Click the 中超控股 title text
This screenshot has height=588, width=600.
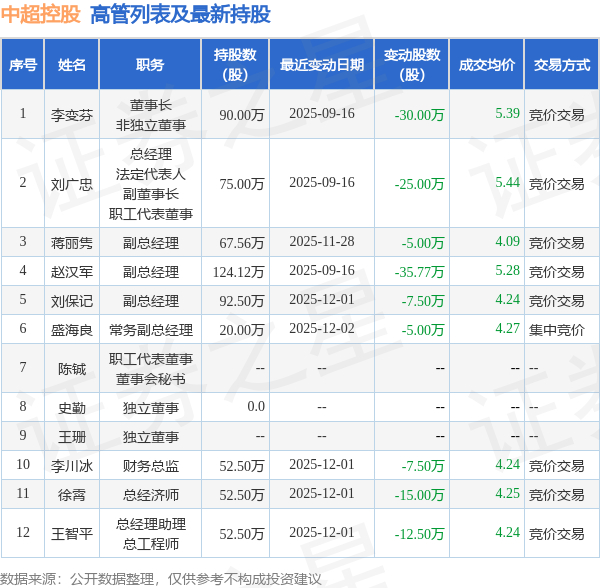click(40, 15)
